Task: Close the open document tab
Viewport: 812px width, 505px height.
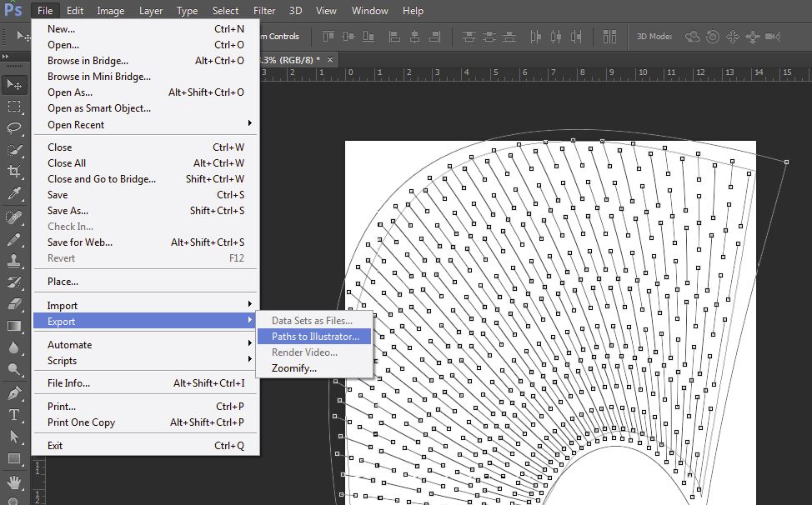Action: [x=330, y=60]
